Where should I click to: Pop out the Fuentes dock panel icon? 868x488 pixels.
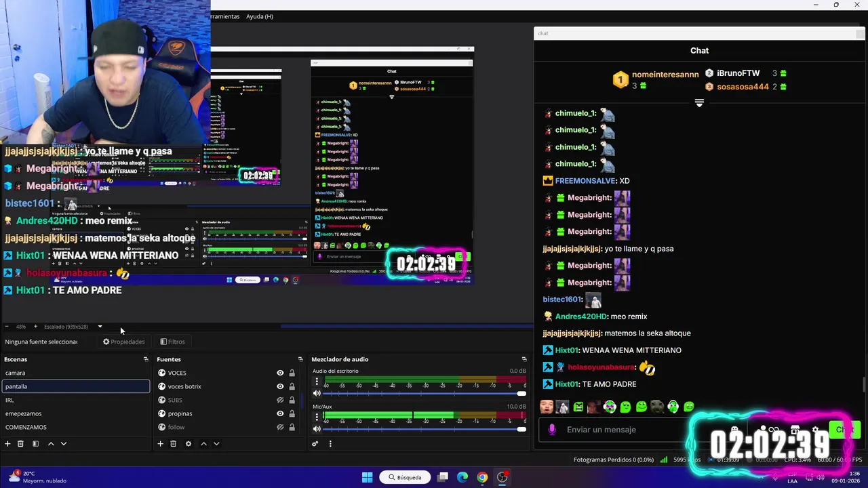coord(300,359)
